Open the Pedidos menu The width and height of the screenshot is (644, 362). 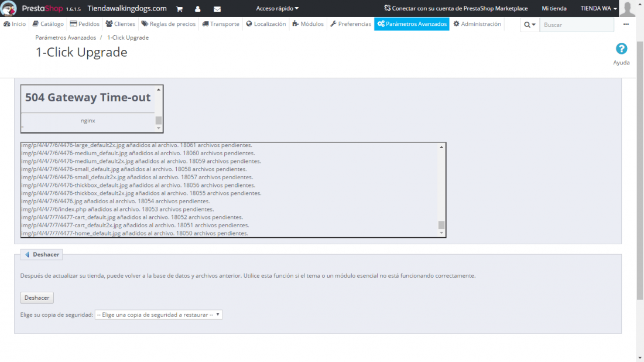[x=85, y=24]
